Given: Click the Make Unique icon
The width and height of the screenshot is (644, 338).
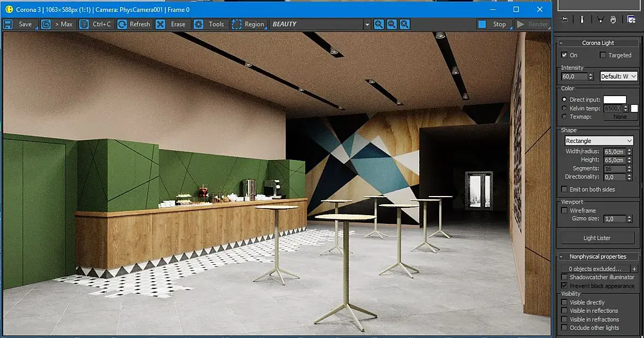Looking at the screenshot, I should tap(600, 19).
